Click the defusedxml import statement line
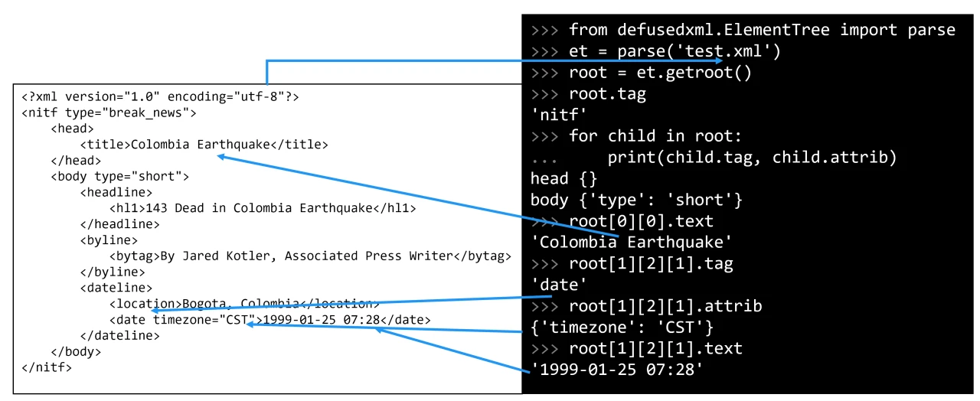Screen dimensions: 980x401 pyautogui.click(x=761, y=30)
